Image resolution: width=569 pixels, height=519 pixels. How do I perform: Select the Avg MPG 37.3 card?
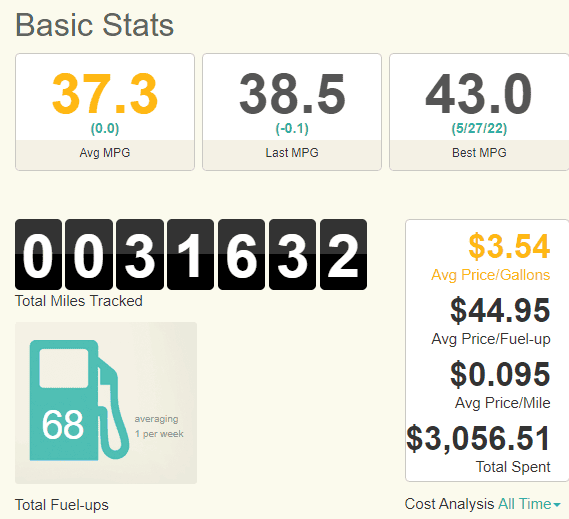tap(105, 112)
